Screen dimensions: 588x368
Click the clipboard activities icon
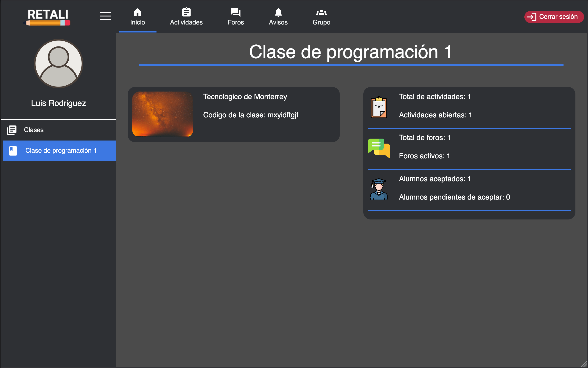tap(378, 107)
